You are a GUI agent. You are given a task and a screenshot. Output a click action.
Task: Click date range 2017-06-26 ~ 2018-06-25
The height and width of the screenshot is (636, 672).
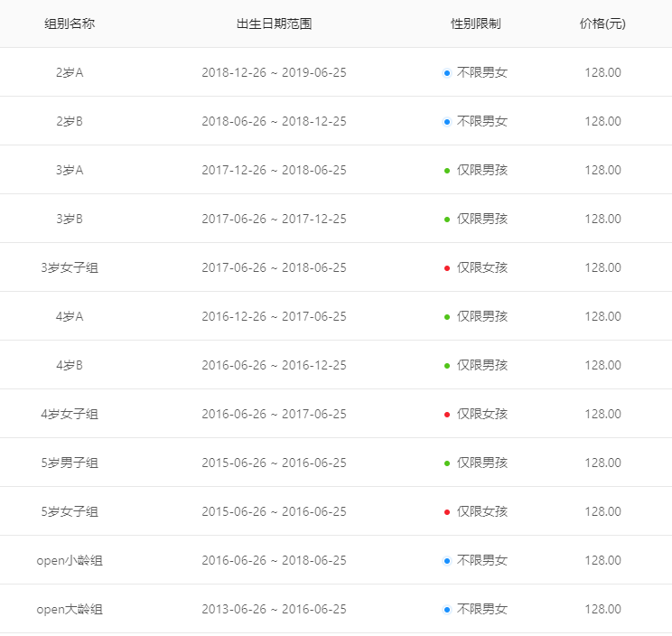(275, 267)
